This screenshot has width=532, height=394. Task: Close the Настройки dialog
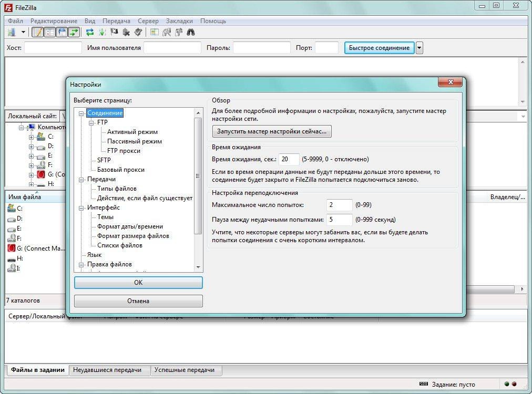tap(450, 82)
